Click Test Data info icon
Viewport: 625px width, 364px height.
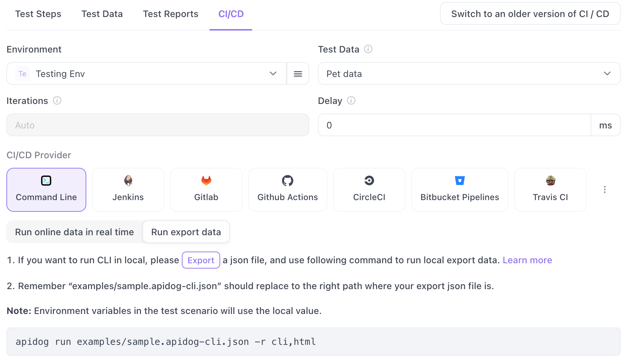click(x=368, y=49)
